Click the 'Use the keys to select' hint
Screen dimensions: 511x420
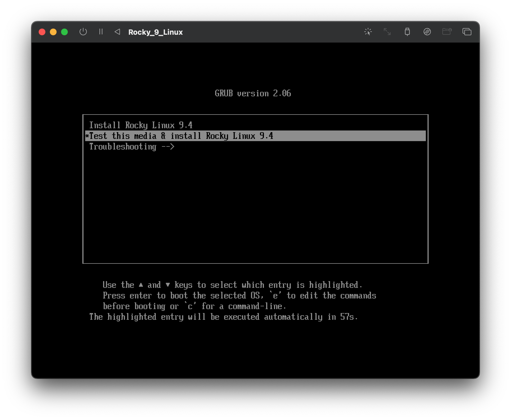(x=233, y=285)
